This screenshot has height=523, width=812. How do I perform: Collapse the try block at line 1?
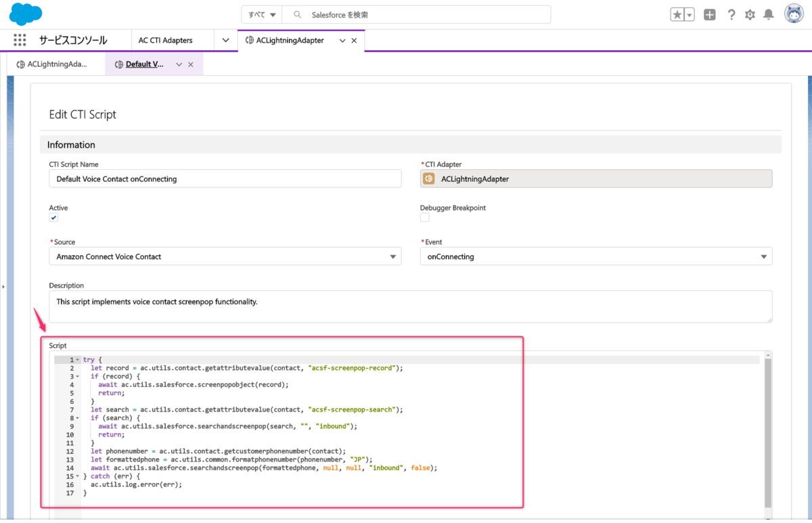[76, 359]
